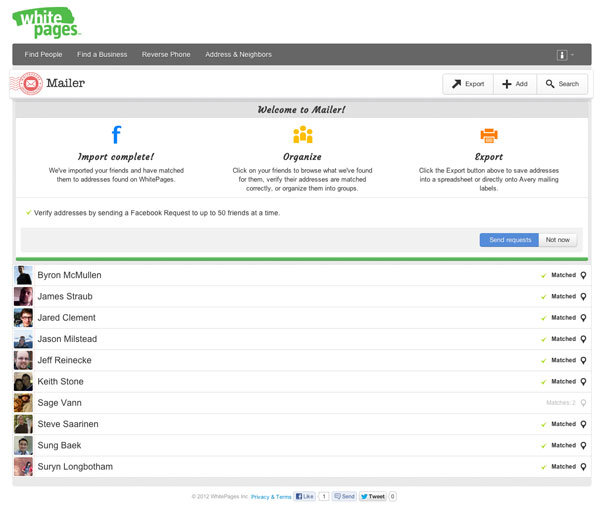This screenshot has width=600, height=531.
Task: Click map pin for Sung Baek
Action: point(583,445)
